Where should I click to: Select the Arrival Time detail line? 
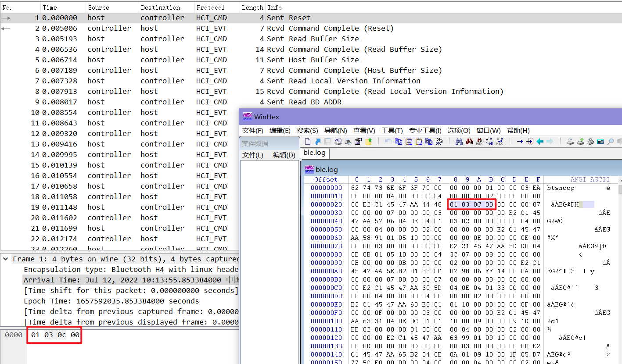[x=131, y=280]
